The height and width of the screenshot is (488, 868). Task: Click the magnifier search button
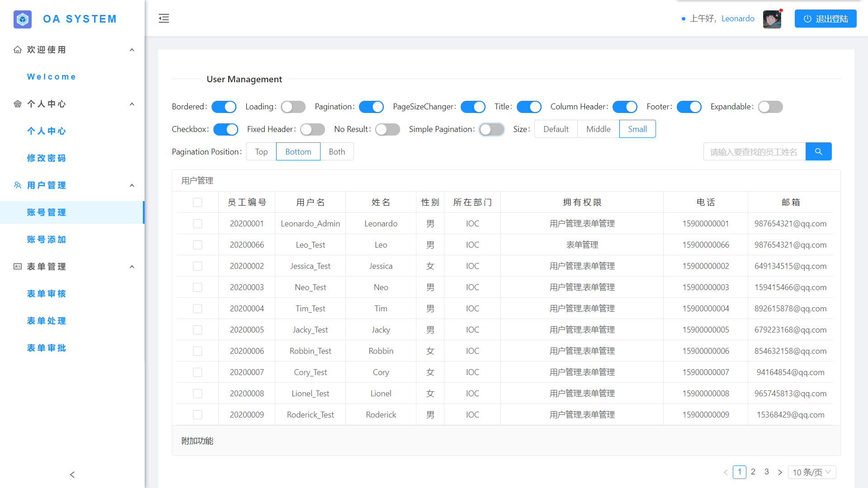[818, 152]
